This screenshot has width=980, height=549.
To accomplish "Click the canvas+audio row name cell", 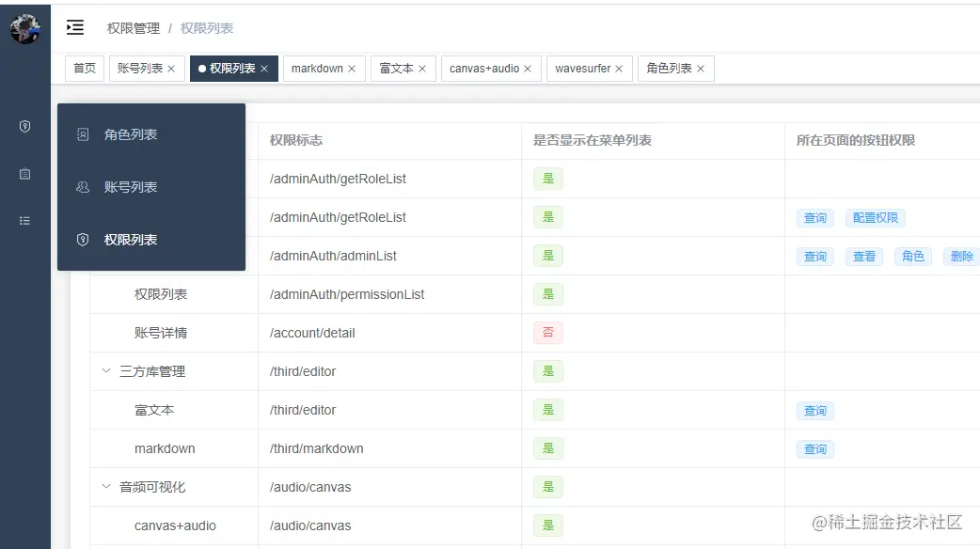I will [175, 525].
